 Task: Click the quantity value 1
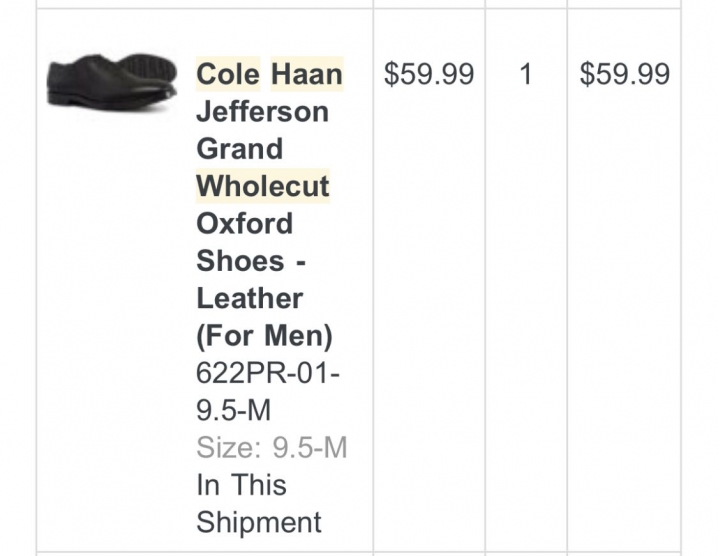(x=526, y=74)
